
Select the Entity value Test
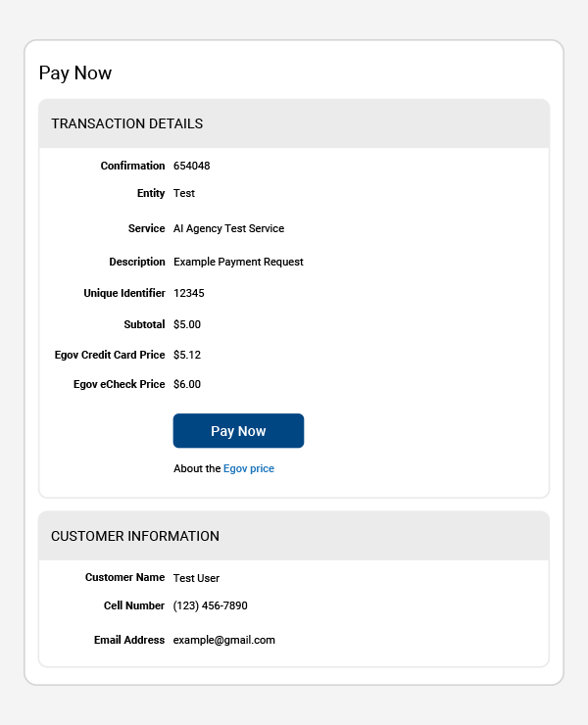coord(184,193)
